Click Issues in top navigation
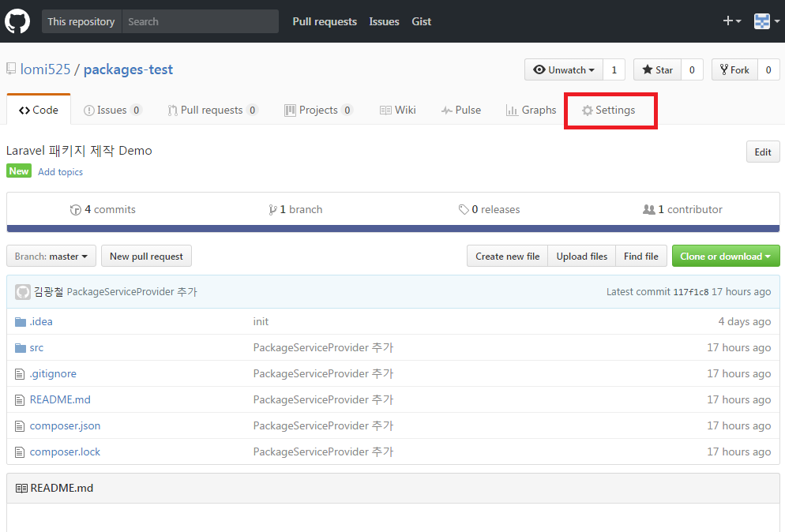Screen dimensions: 785x532 (384, 21)
